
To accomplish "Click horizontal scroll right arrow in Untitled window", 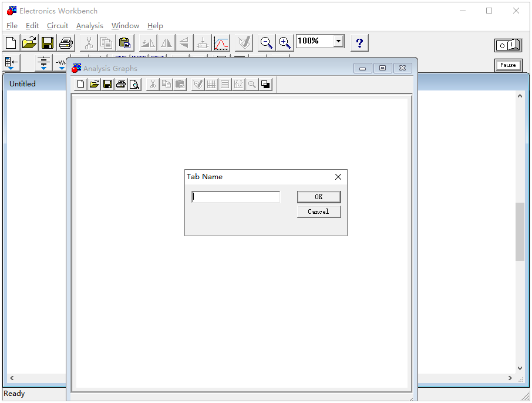I will point(510,378).
